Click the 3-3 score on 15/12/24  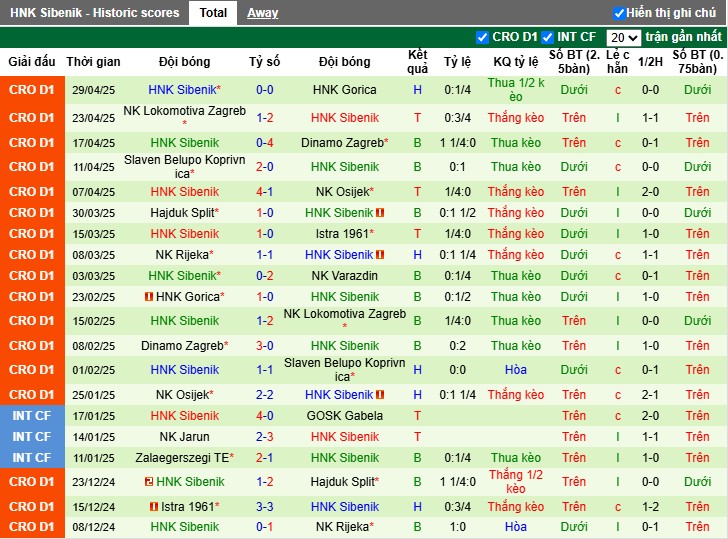click(265, 507)
